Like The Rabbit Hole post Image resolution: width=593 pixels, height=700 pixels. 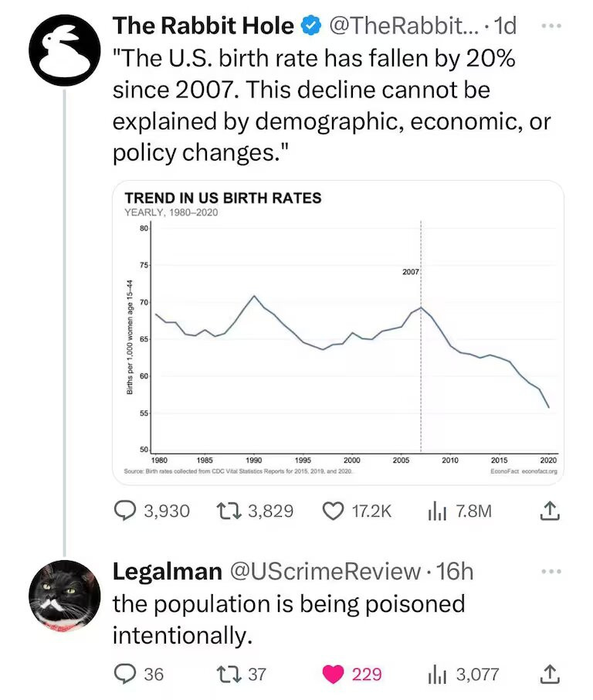(x=334, y=511)
